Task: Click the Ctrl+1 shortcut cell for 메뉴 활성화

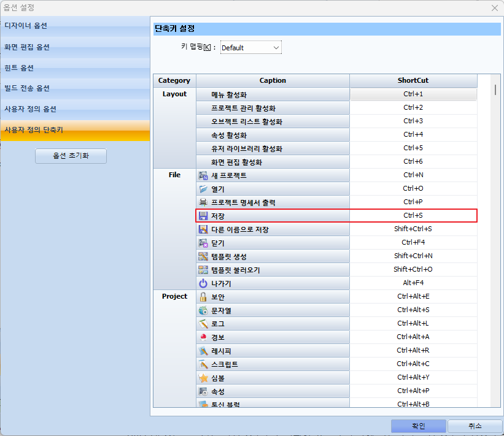Action: tap(413, 94)
